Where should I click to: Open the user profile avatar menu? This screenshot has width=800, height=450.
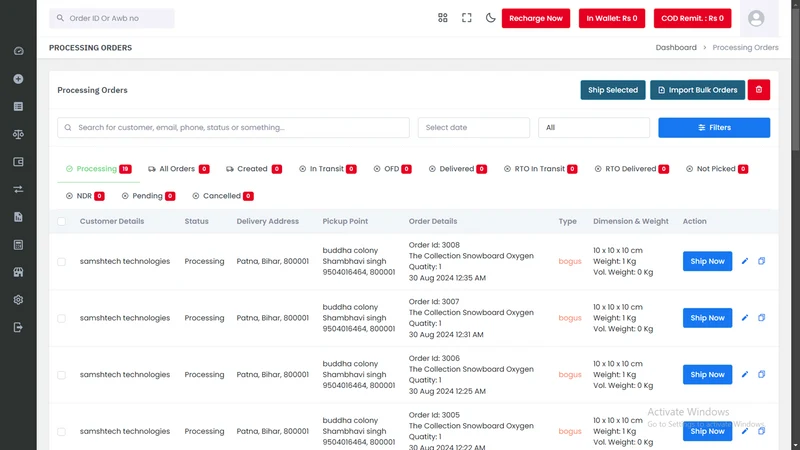click(756, 18)
